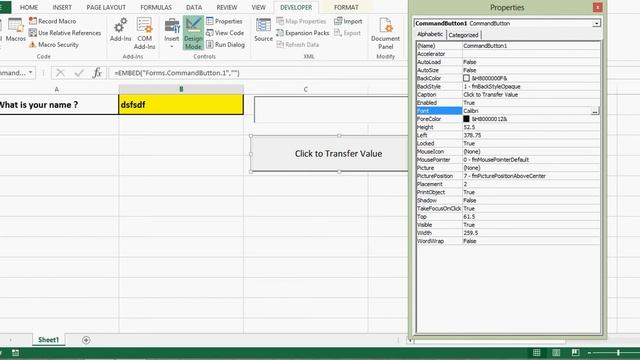The image size is (640, 360).
Task: Click the XML Export button
Action: click(x=347, y=33)
